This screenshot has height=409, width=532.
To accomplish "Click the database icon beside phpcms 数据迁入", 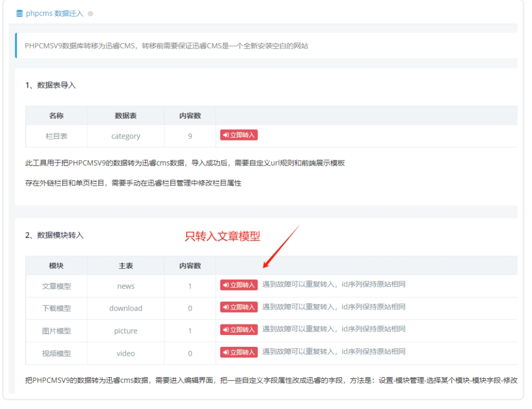I will pos(19,14).
